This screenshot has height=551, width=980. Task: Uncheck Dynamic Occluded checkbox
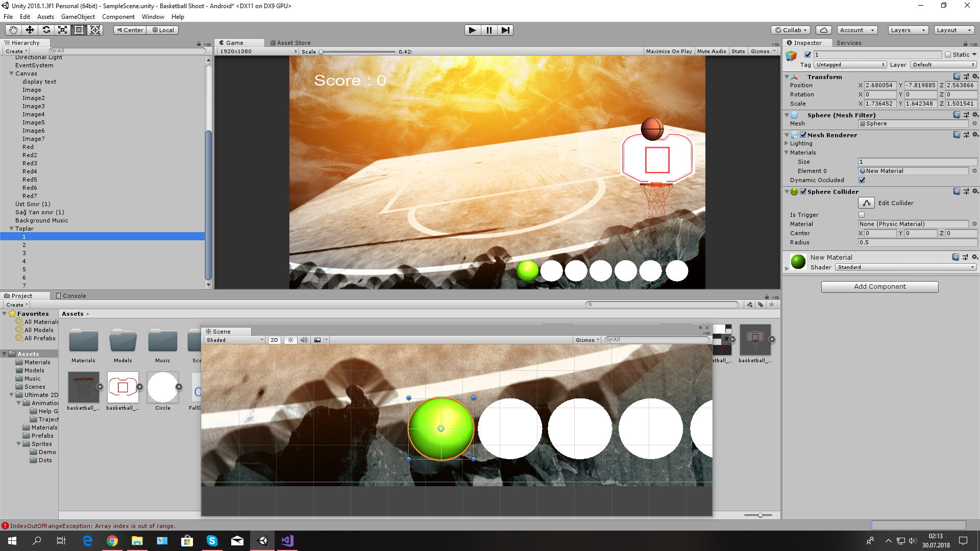(x=862, y=180)
